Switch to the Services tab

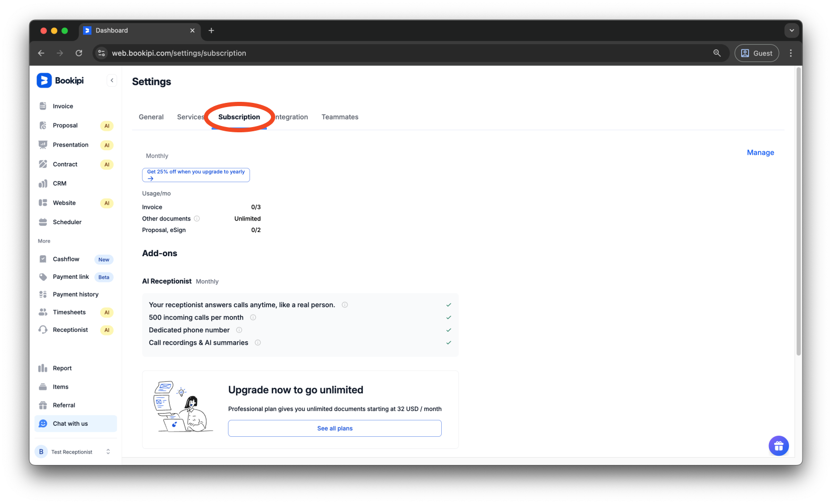190,117
